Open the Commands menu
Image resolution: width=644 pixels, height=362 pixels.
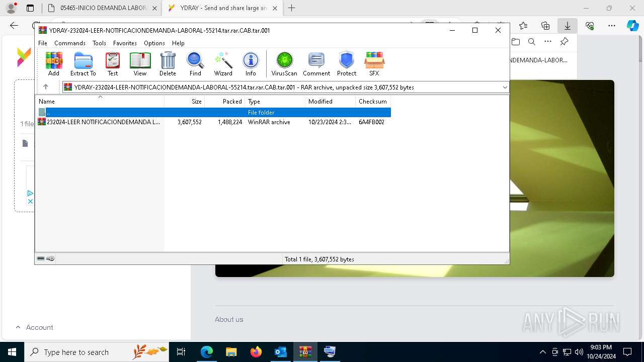coord(70,43)
